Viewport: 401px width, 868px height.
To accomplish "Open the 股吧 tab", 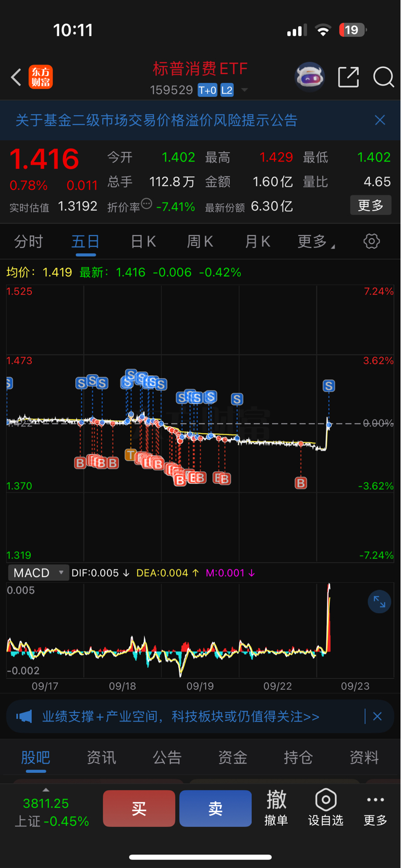I will click(36, 757).
